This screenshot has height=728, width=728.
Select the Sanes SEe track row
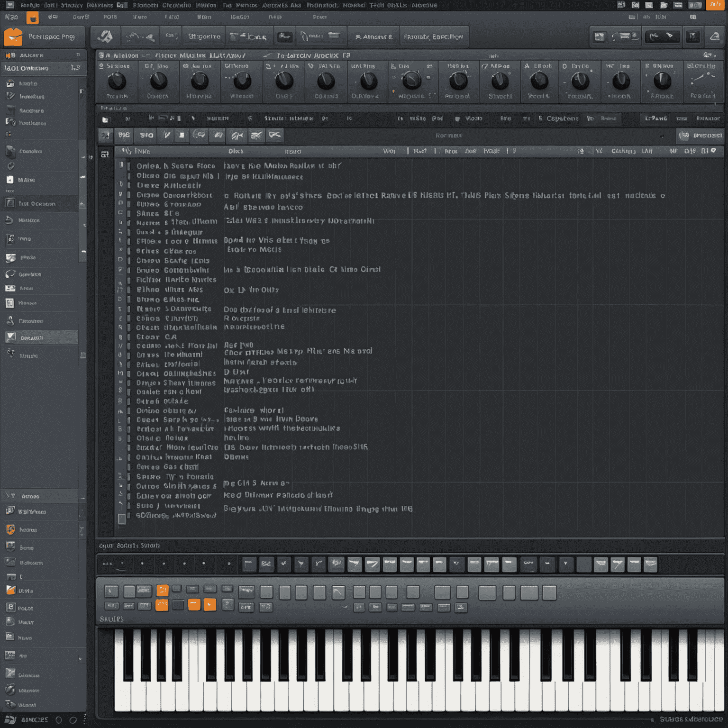pos(158,214)
